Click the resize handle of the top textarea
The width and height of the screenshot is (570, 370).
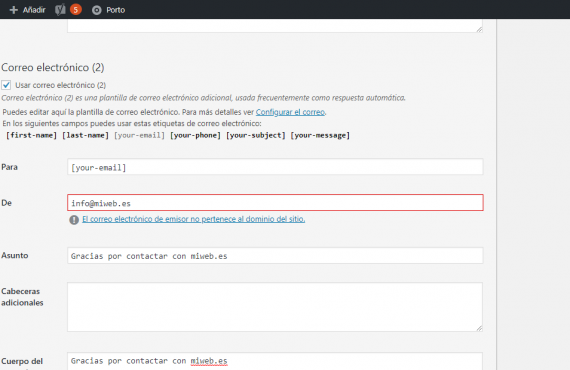(x=479, y=29)
